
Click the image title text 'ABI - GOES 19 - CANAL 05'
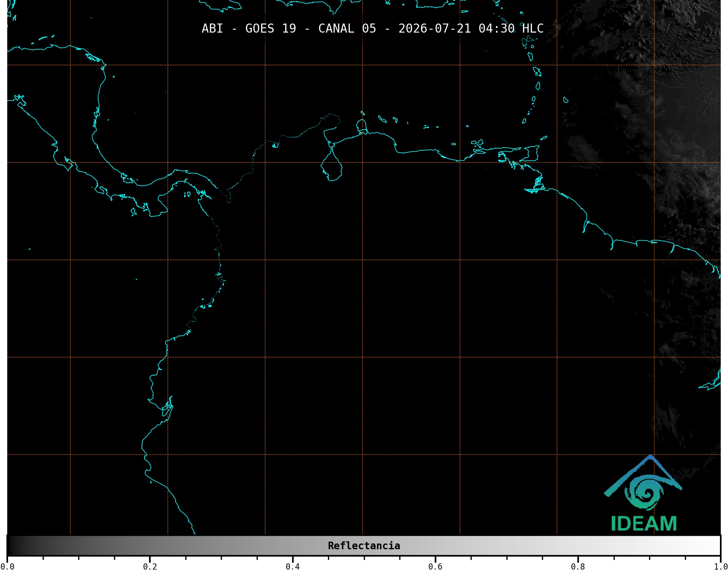click(289, 29)
